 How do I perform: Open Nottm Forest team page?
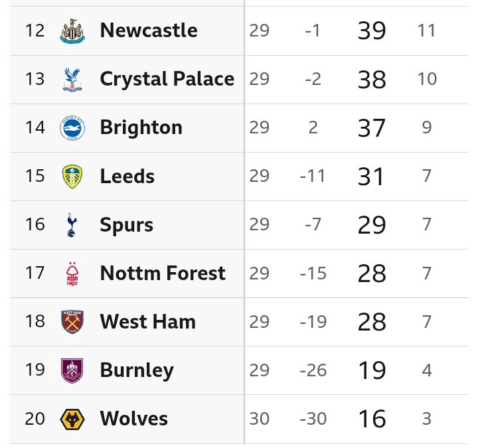[163, 273]
